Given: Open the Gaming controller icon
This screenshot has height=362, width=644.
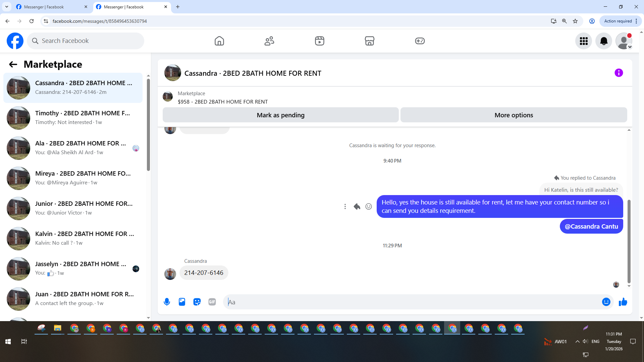Looking at the screenshot, I should tap(420, 41).
